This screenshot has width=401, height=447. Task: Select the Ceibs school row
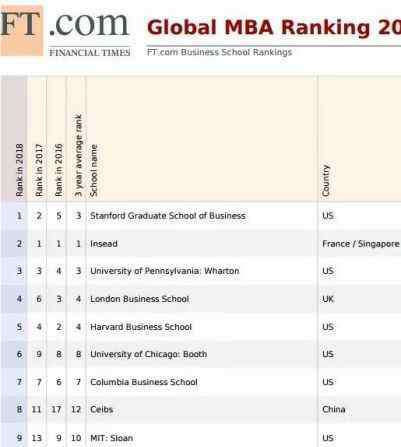click(x=200, y=410)
